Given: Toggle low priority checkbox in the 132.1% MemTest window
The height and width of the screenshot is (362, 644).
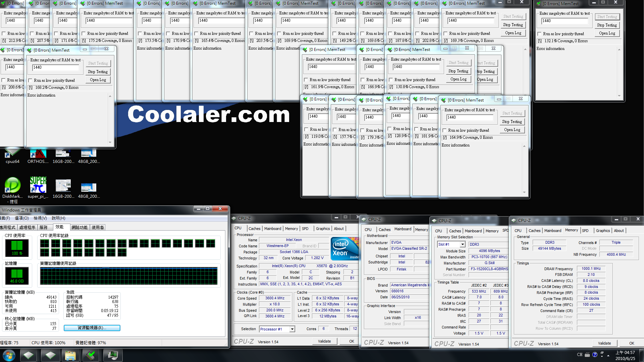Looking at the screenshot, I should click(x=539, y=34).
